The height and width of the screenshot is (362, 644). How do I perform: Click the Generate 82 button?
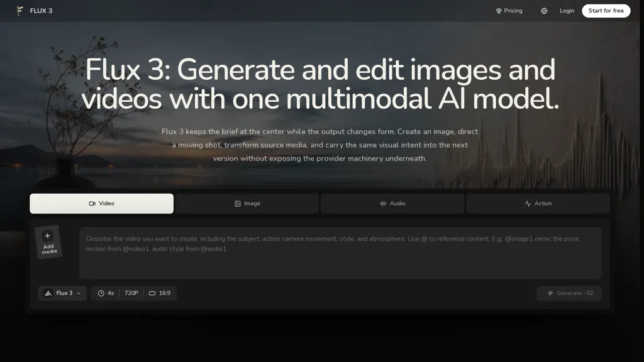[569, 293]
